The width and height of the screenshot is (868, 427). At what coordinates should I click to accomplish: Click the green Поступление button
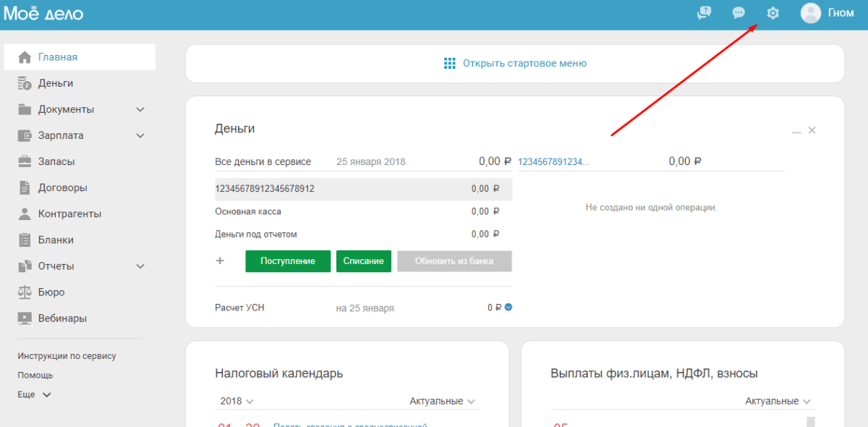point(288,261)
